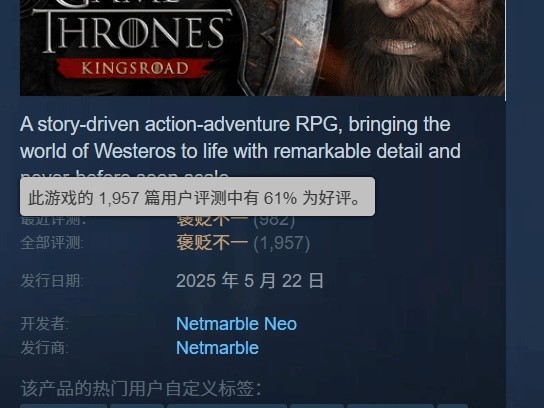Click the 发行商 label
This screenshot has height=408, width=544.
44,348
